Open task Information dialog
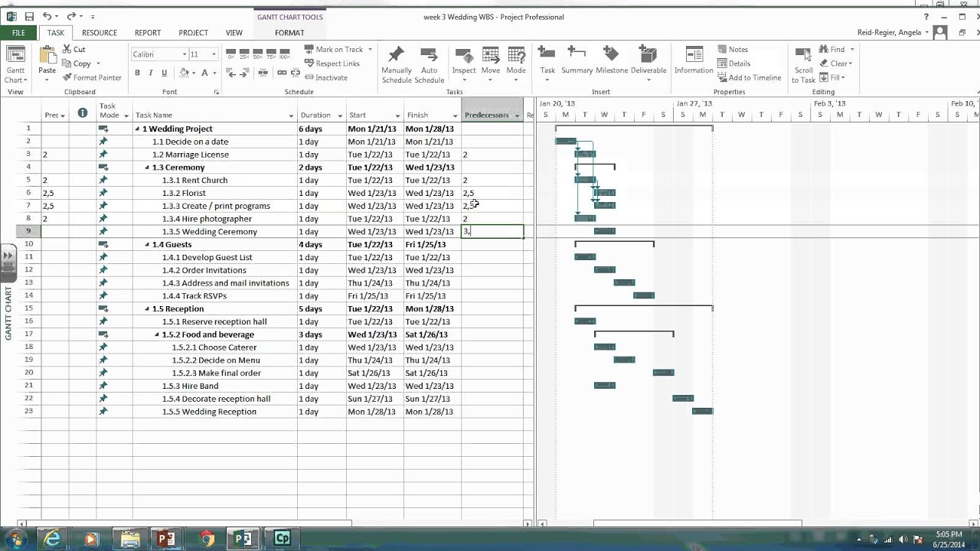This screenshot has height=551, width=980. click(694, 61)
